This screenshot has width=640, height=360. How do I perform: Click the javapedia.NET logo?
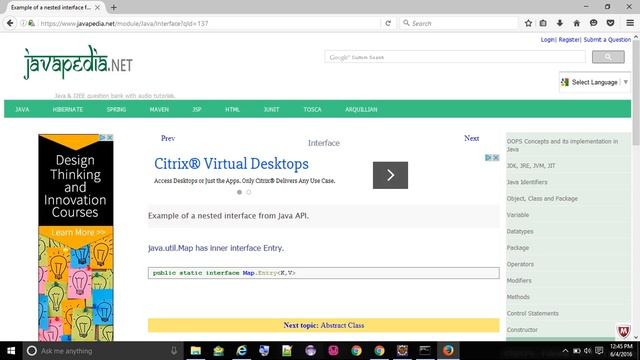point(78,62)
